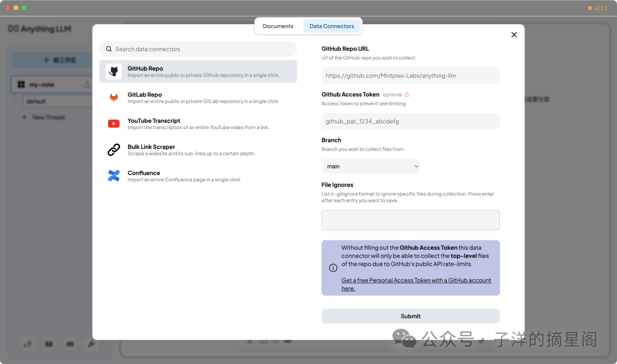
Task: Click the upload icon on my-note
Action: [87, 84]
